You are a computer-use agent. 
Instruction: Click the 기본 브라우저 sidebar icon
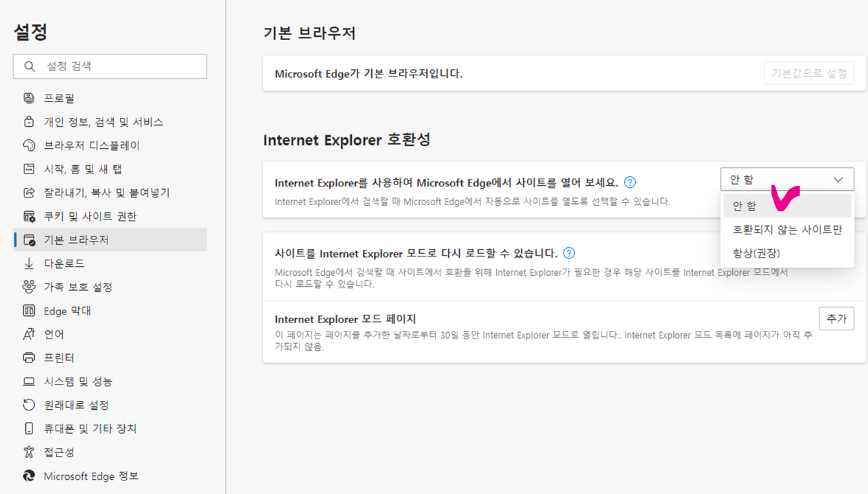click(x=28, y=240)
